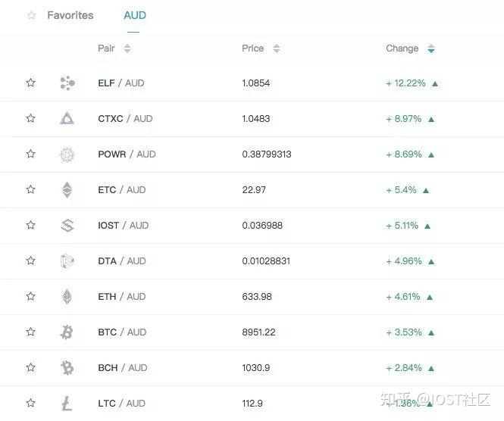504x421 pixels.
Task: Click the POWR coin icon
Action: (67, 154)
